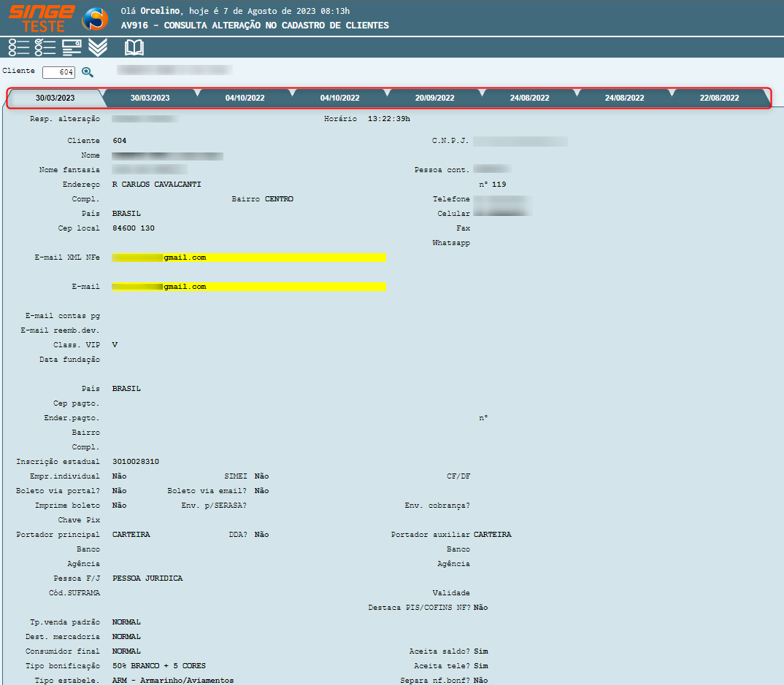This screenshot has height=685, width=784.
Task: Click the round blue S logo
Action: pos(95,19)
